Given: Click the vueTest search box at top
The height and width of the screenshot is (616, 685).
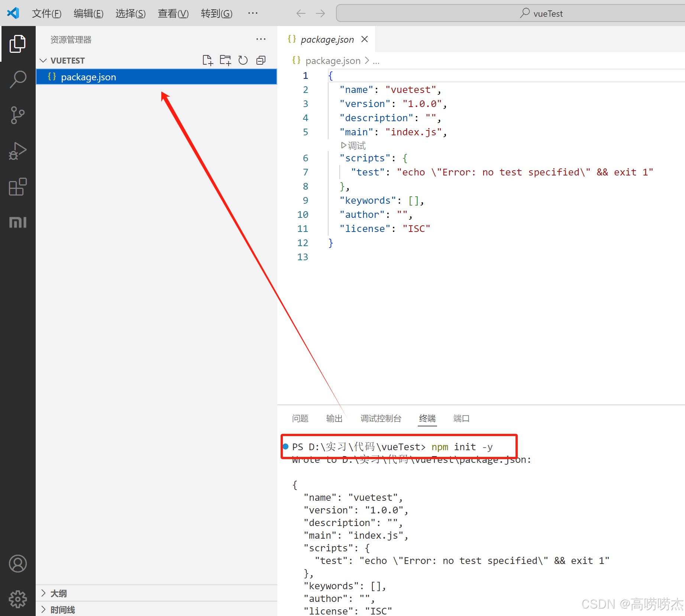Looking at the screenshot, I should coord(510,13).
